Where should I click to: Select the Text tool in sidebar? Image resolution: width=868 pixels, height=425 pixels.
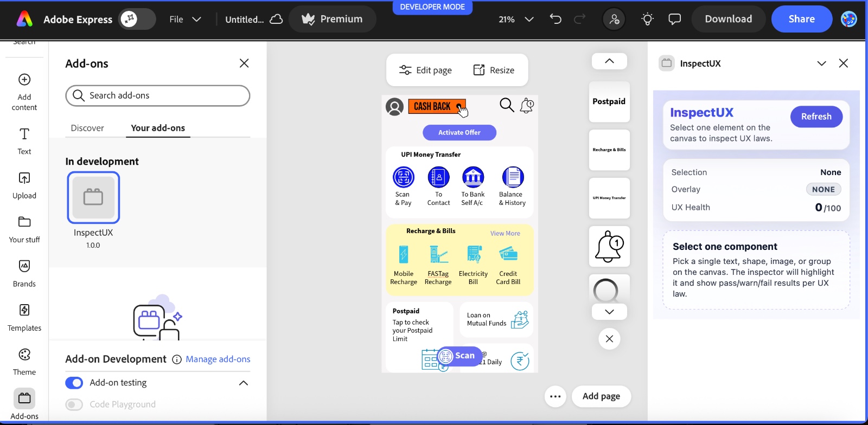pos(24,141)
